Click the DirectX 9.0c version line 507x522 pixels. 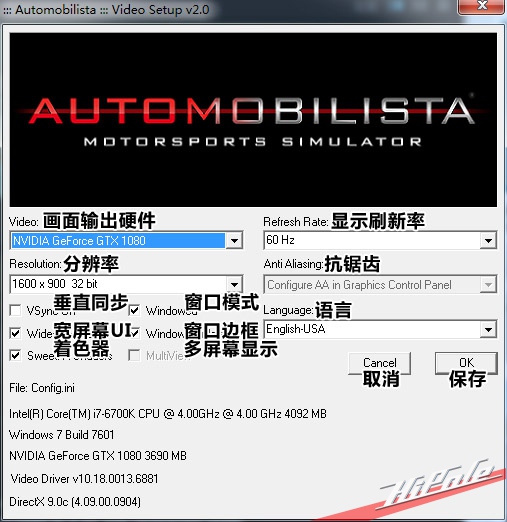(x=75, y=502)
